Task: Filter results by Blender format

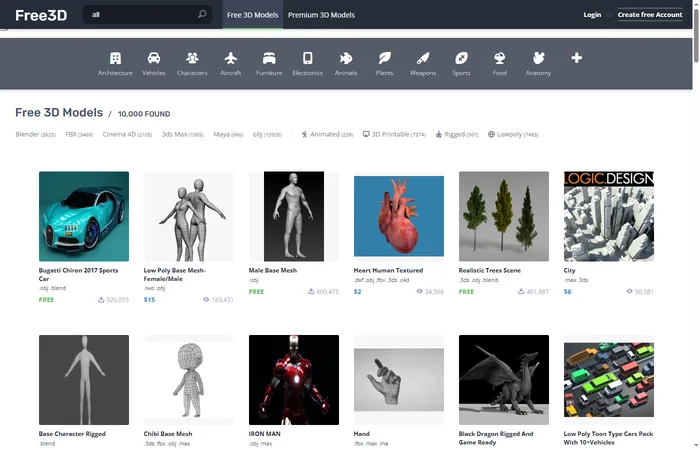Action: [35, 134]
